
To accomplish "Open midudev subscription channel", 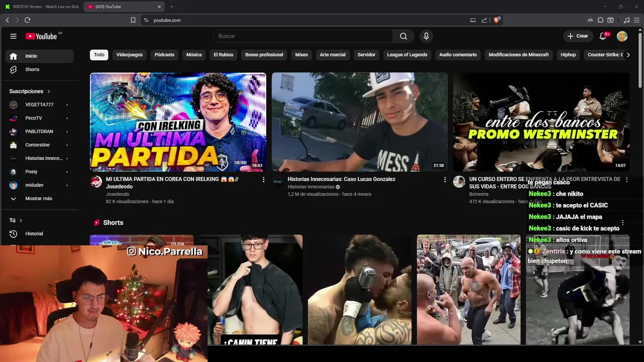I will pos(39,186).
